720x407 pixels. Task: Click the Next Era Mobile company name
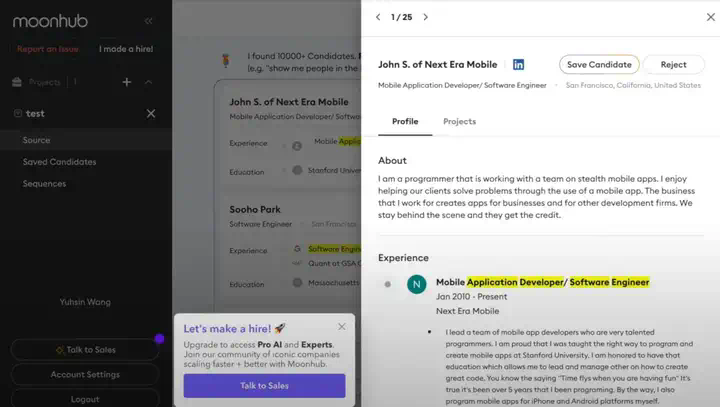[467, 311]
